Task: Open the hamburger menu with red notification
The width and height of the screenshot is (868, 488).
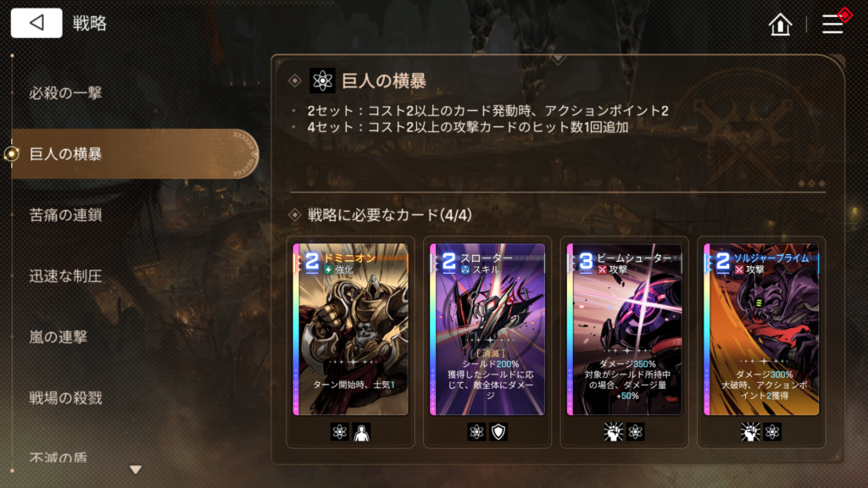Action: [833, 24]
